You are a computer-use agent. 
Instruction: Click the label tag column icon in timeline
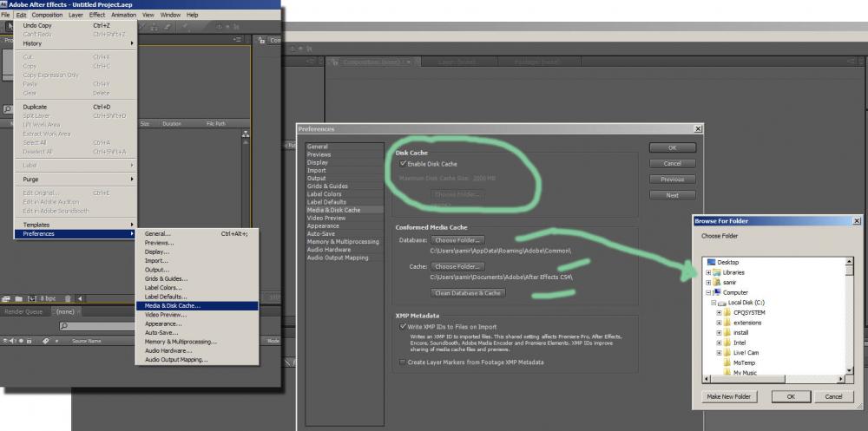tap(46, 341)
